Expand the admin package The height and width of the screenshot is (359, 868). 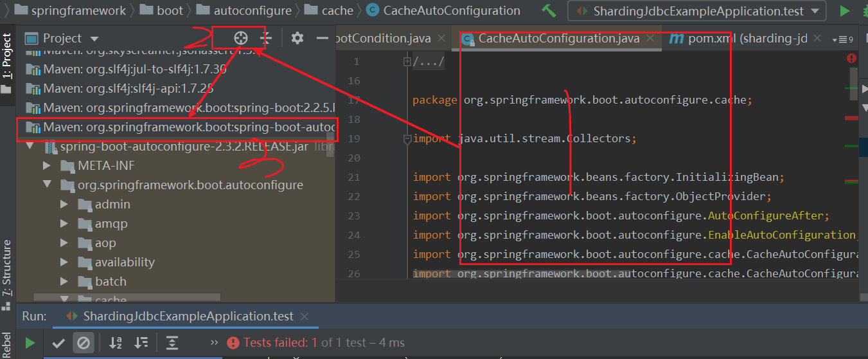pyautogui.click(x=64, y=205)
